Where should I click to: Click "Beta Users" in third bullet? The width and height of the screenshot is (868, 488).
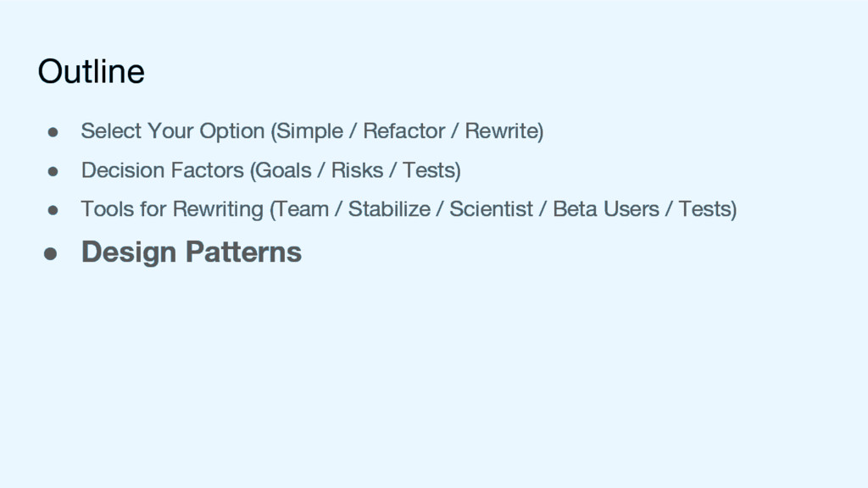tap(606, 208)
